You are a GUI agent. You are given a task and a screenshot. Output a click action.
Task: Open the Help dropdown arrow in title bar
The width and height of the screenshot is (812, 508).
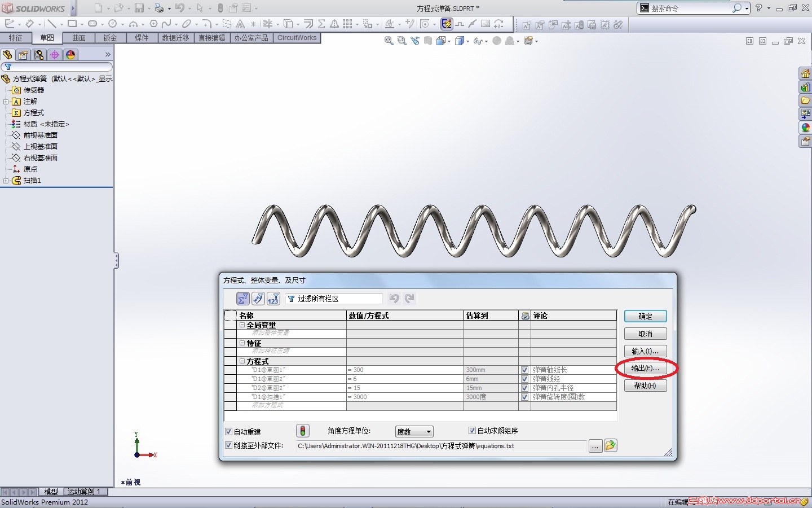point(769,8)
